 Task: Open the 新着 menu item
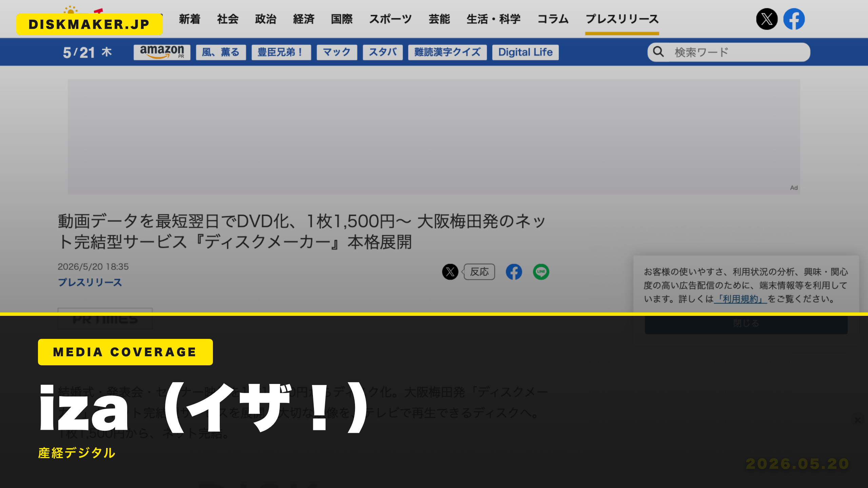(190, 19)
